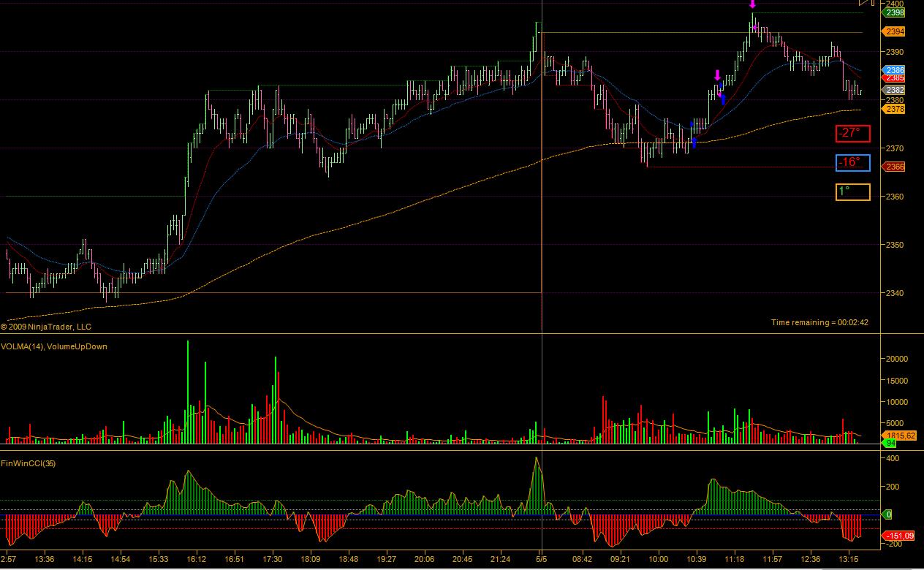Screen dimensions: 924x570
Task: Select the red 2385 price marker
Action: [895, 78]
